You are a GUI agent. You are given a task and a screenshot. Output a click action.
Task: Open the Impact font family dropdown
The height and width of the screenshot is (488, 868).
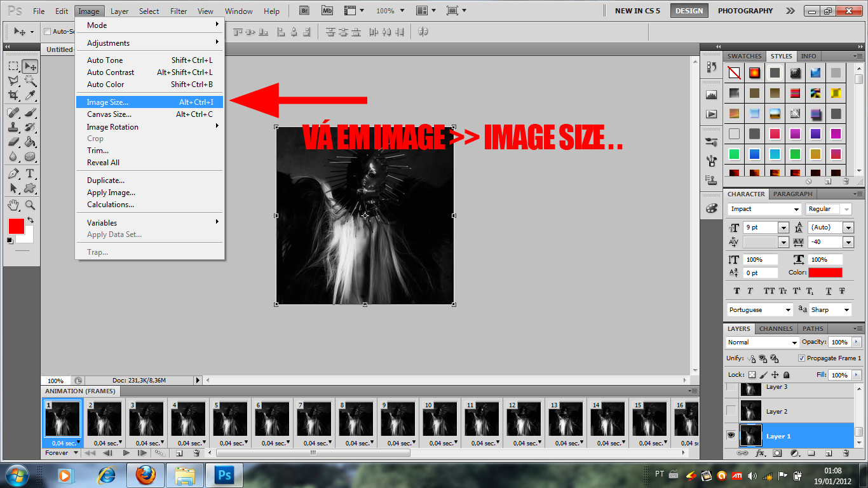tap(764, 209)
